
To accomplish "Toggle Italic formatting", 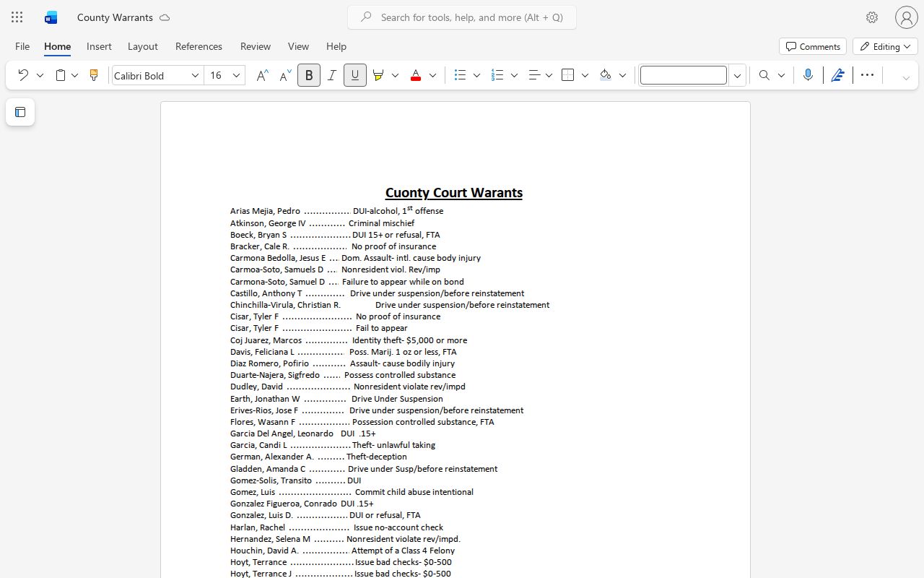I will click(x=331, y=75).
